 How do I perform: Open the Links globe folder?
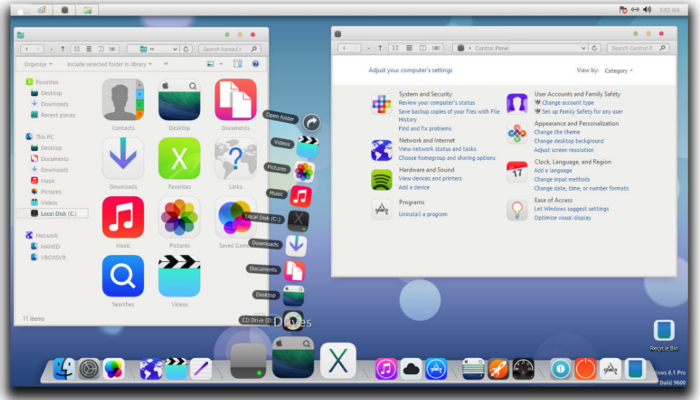point(235,159)
